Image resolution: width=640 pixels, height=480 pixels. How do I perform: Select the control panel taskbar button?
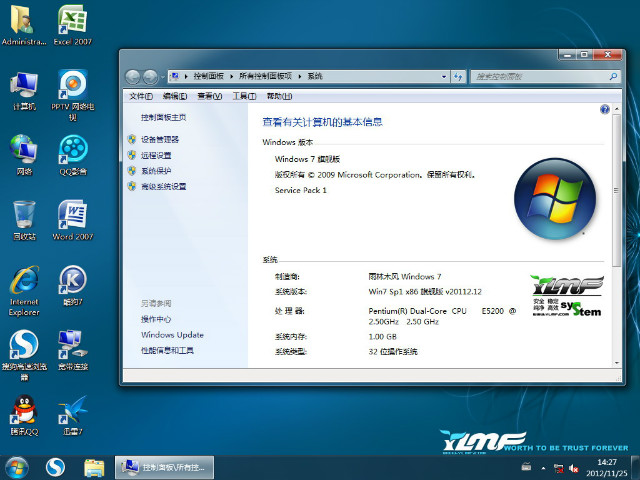point(164,468)
